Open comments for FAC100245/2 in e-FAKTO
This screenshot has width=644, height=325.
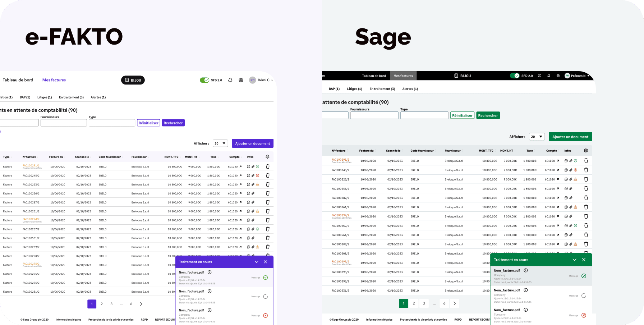click(x=248, y=175)
